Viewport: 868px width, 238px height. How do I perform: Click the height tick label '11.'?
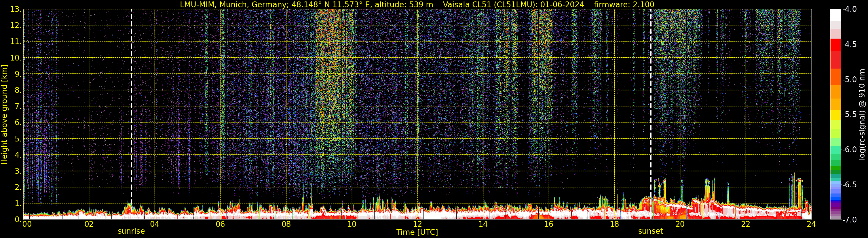pyautogui.click(x=16, y=41)
